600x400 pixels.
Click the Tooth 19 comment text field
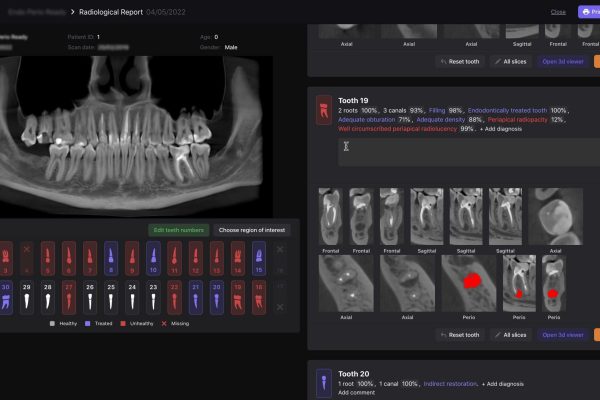[x=469, y=152]
